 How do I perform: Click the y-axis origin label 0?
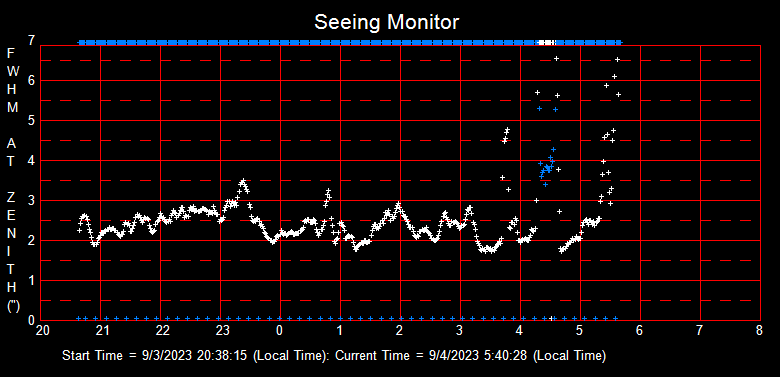(31, 320)
